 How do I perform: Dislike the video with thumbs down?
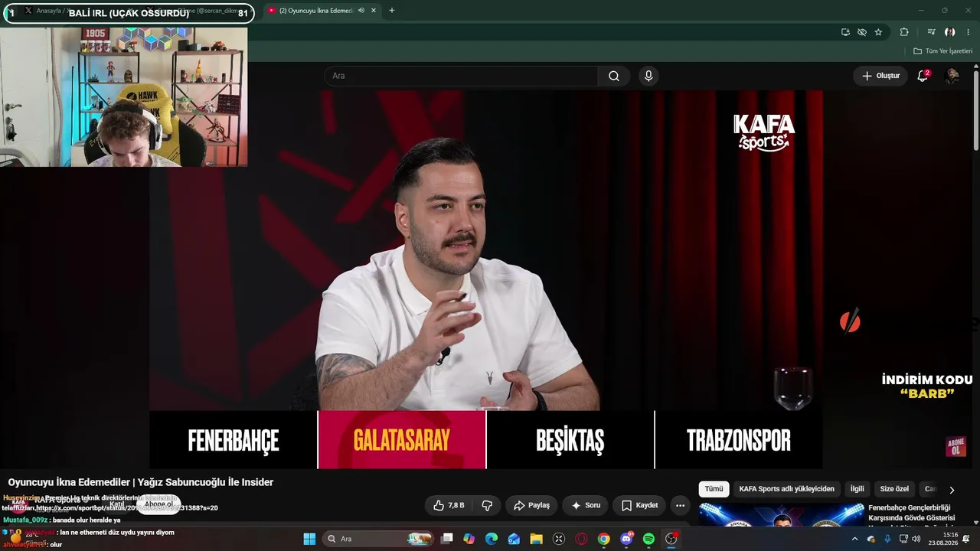487,505
